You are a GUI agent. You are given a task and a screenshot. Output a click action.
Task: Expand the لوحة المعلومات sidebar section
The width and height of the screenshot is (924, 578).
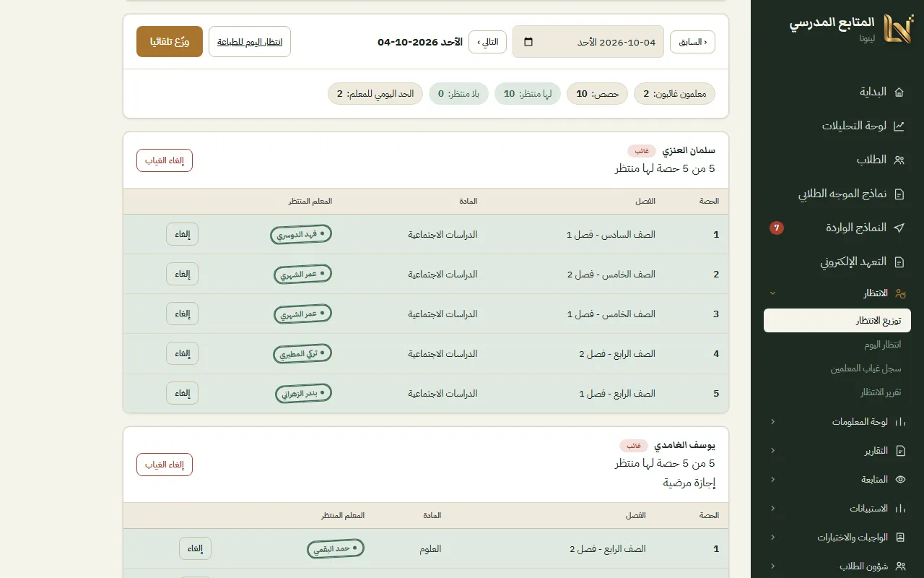[772, 422]
